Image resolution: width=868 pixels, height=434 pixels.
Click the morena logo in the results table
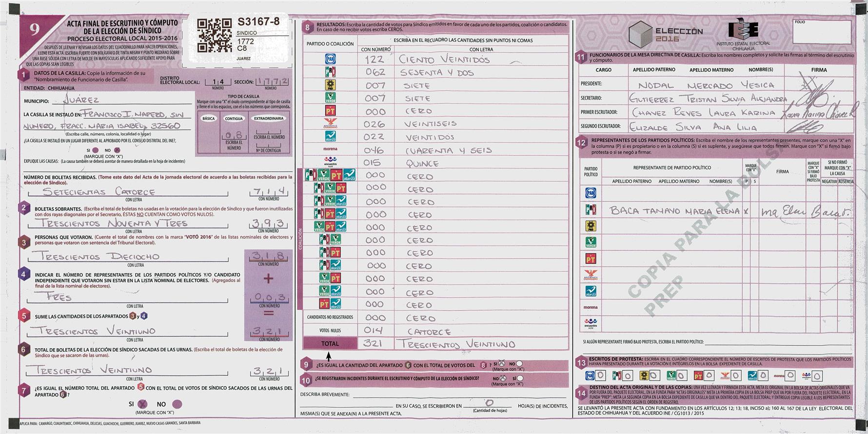point(330,149)
